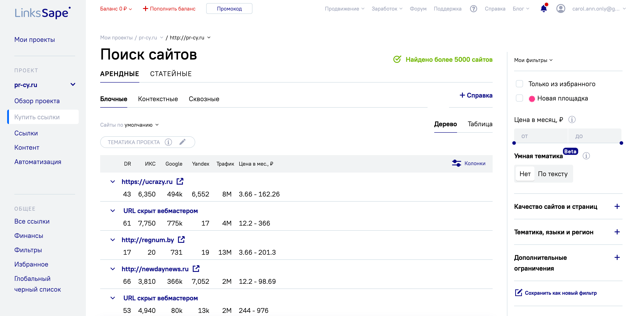The image size is (644, 316).
Task: Open the pr-cy.ru project chevron in sidebar
Action: click(x=73, y=85)
